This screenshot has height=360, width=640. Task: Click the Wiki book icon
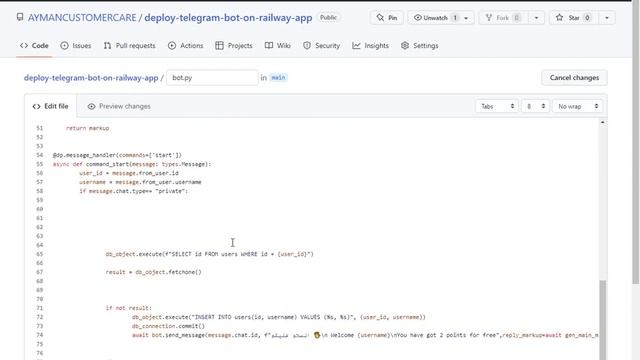[x=269, y=46]
